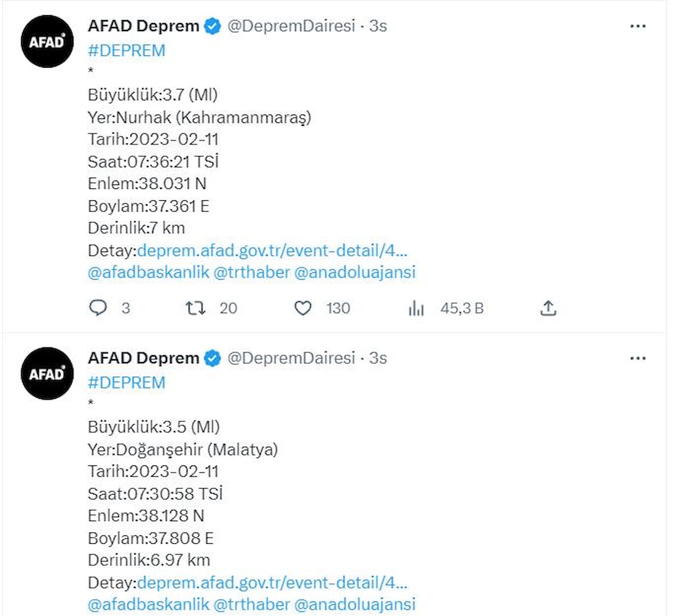
Task: Like the Nurhak earthquake tweet
Action: click(x=303, y=308)
